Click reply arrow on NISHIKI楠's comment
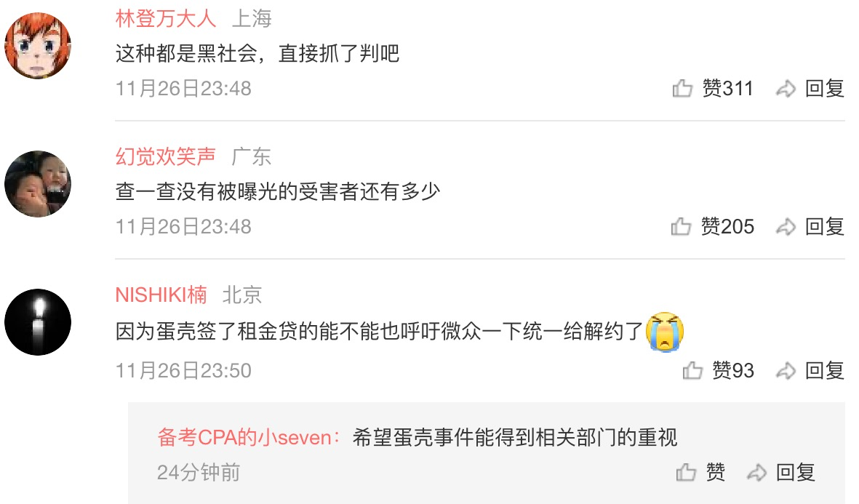 (x=786, y=371)
